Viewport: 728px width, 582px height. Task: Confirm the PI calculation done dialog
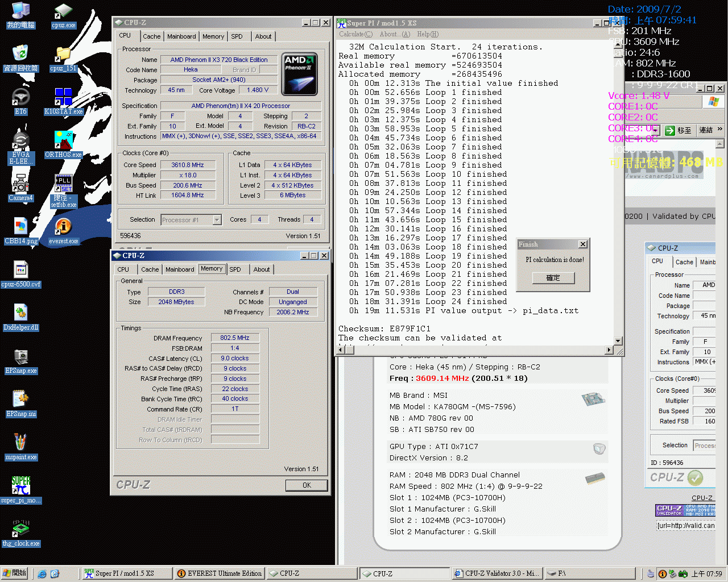(x=553, y=278)
